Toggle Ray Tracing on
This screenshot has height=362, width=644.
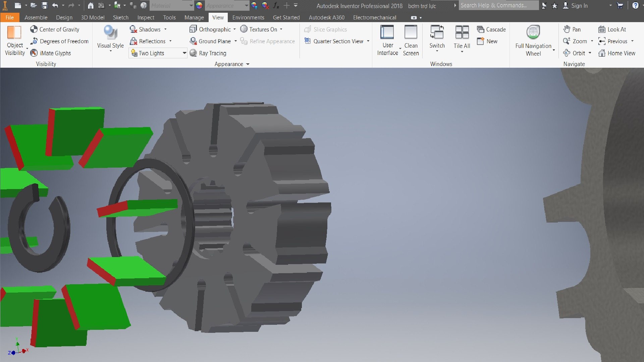pos(208,53)
